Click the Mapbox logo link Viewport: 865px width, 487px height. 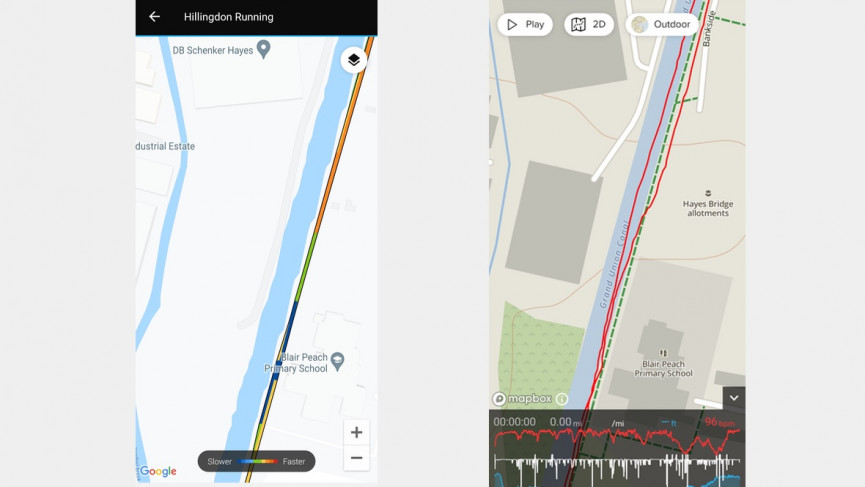click(x=522, y=399)
